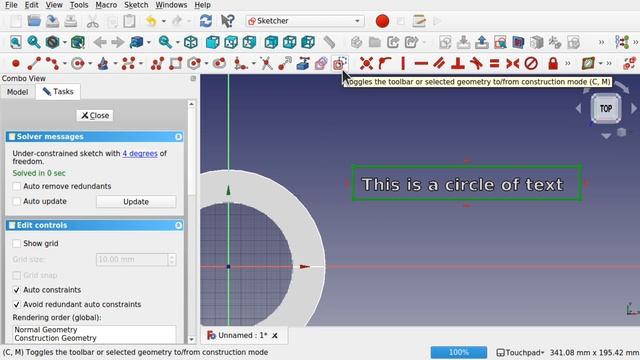Open the 4 degrees link
Image resolution: width=640 pixels, height=360 pixels.
140,153
